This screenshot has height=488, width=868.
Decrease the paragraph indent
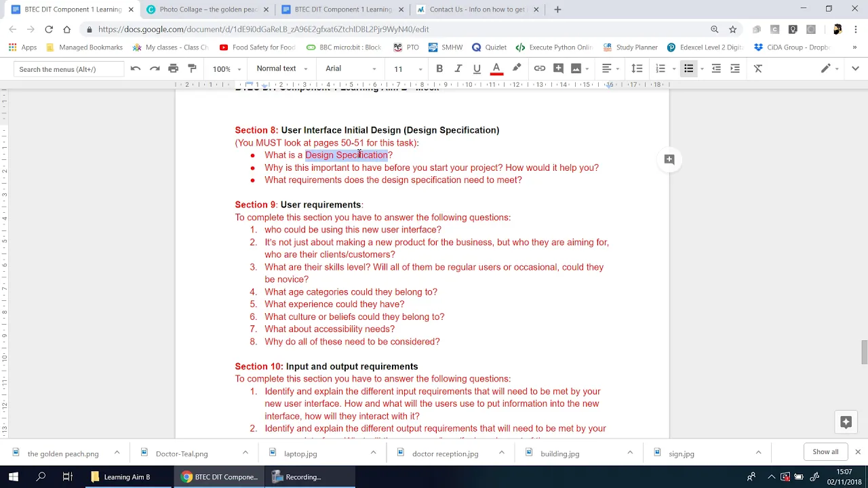click(716, 68)
